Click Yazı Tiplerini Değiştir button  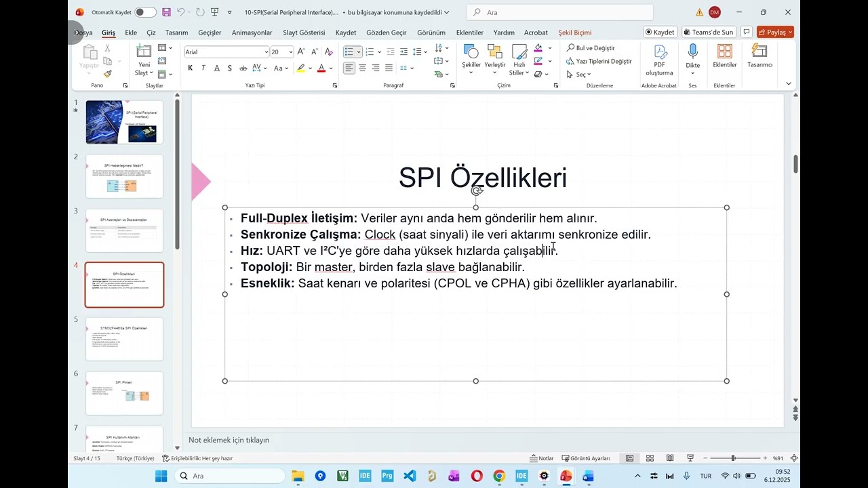(599, 61)
